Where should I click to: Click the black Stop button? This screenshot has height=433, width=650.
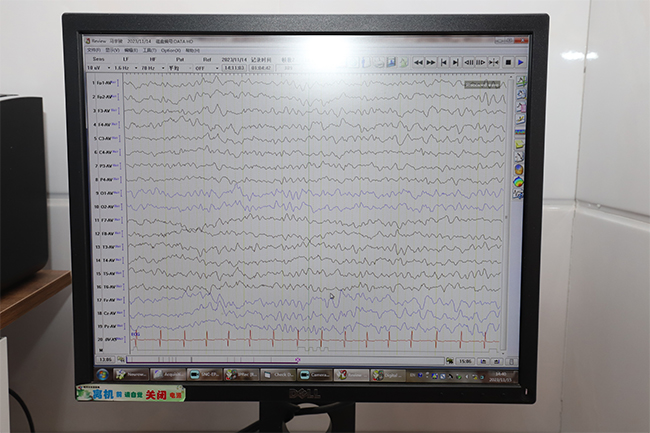pos(507,62)
